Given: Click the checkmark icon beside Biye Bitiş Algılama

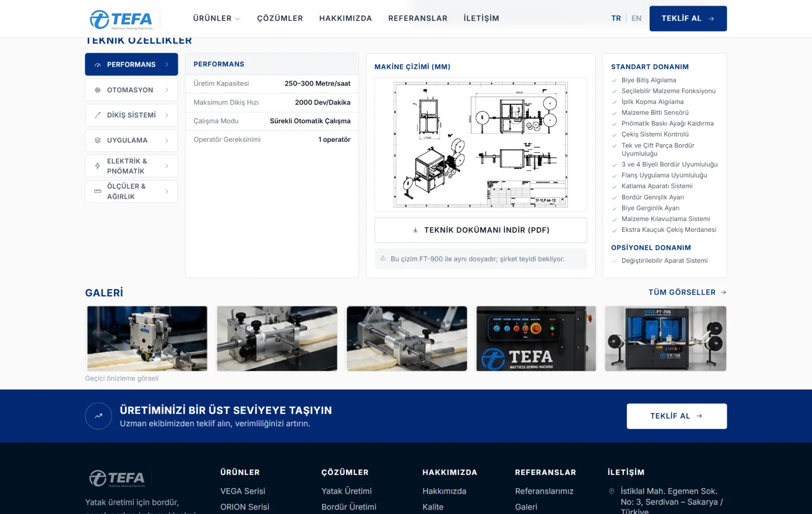Looking at the screenshot, I should tap(615, 81).
